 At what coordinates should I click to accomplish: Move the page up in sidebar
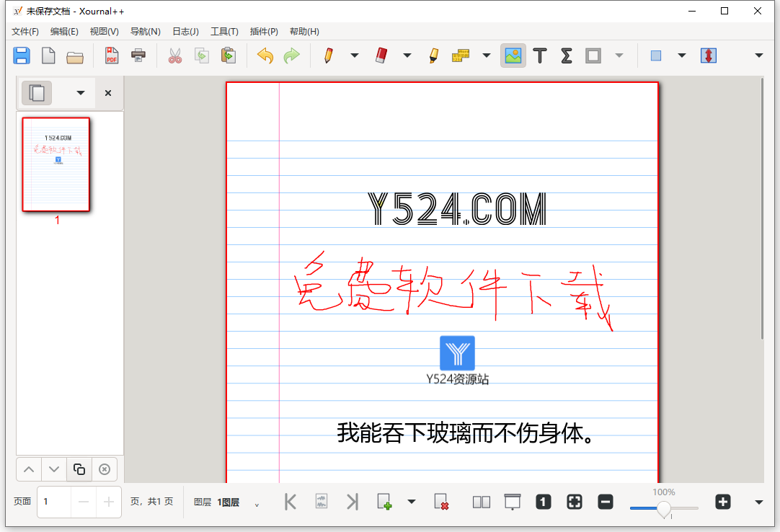[x=29, y=469]
